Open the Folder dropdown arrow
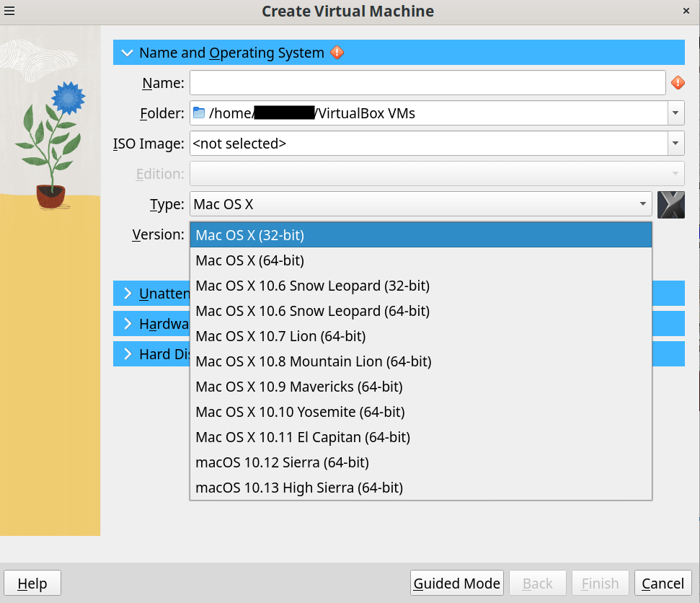 (x=675, y=113)
